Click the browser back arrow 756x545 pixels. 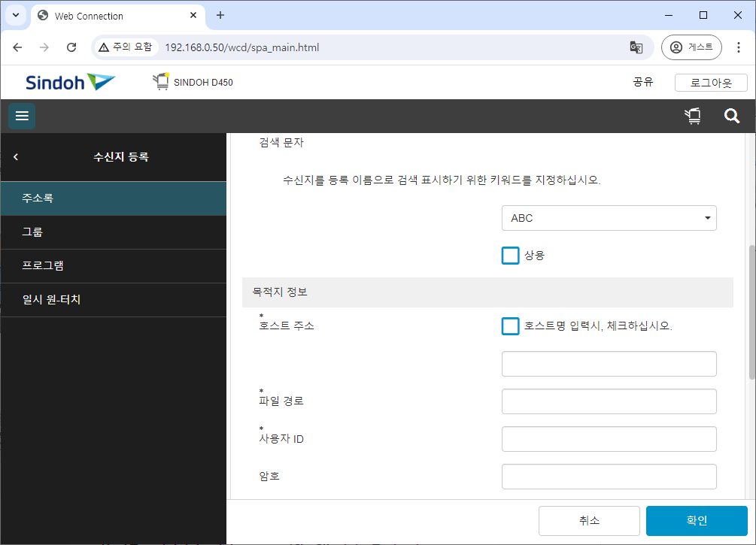pyautogui.click(x=17, y=47)
